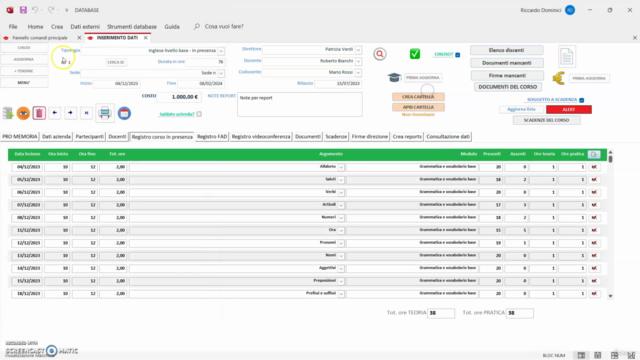Click the graduation cap icon
The width and height of the screenshot is (640, 360).
(394, 77)
